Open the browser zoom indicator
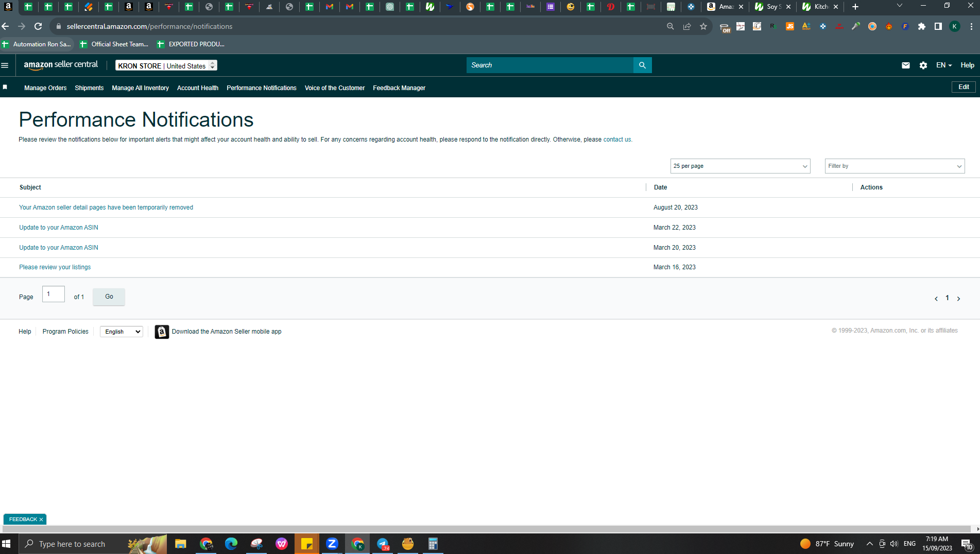Image resolution: width=980 pixels, height=554 pixels. [670, 26]
